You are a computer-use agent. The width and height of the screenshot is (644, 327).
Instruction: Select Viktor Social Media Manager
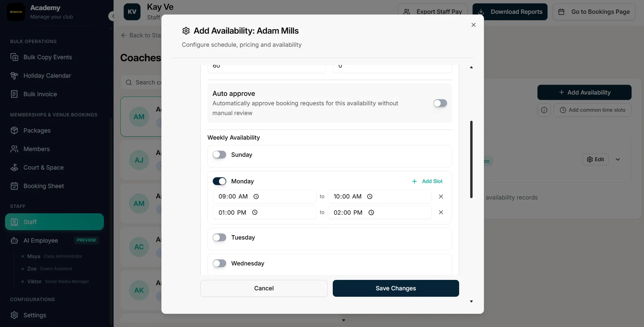tap(58, 281)
